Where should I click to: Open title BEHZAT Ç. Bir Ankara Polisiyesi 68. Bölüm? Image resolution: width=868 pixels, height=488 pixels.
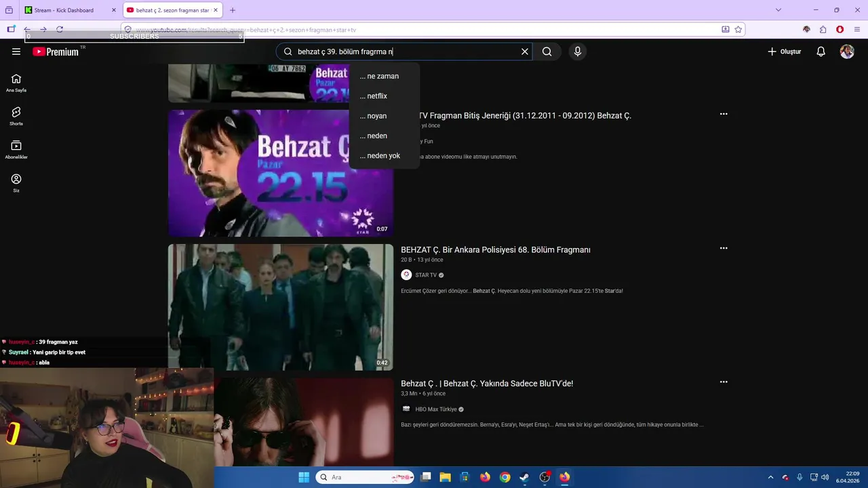click(496, 249)
